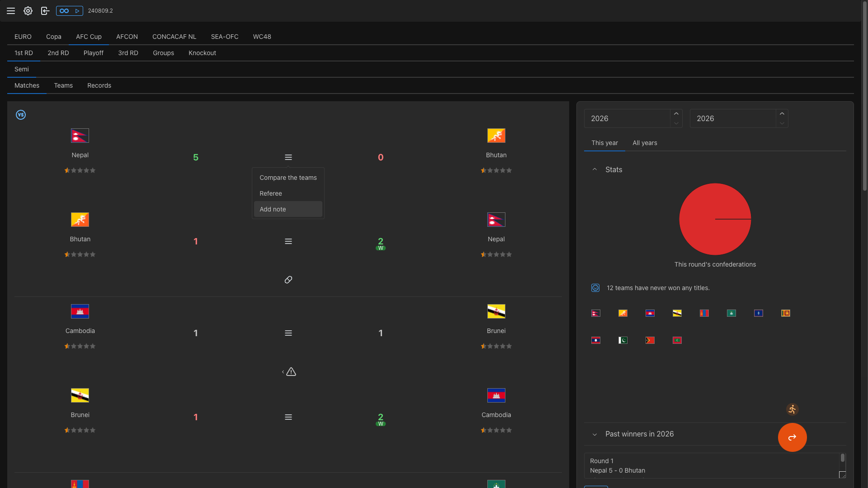The width and height of the screenshot is (868, 488).
Task: Click the VS versus icon
Action: click(21, 115)
